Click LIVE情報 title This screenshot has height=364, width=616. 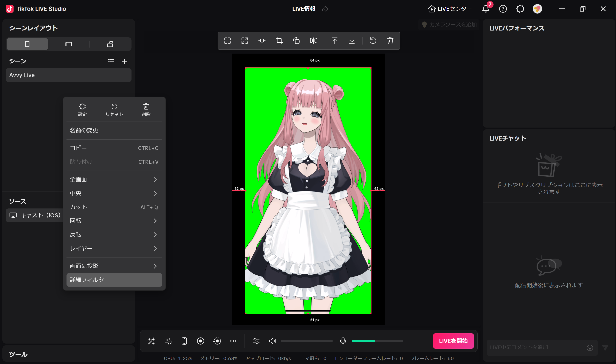[304, 9]
